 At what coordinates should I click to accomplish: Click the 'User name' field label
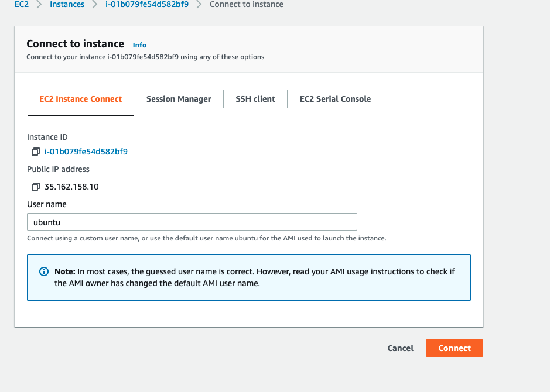point(47,204)
